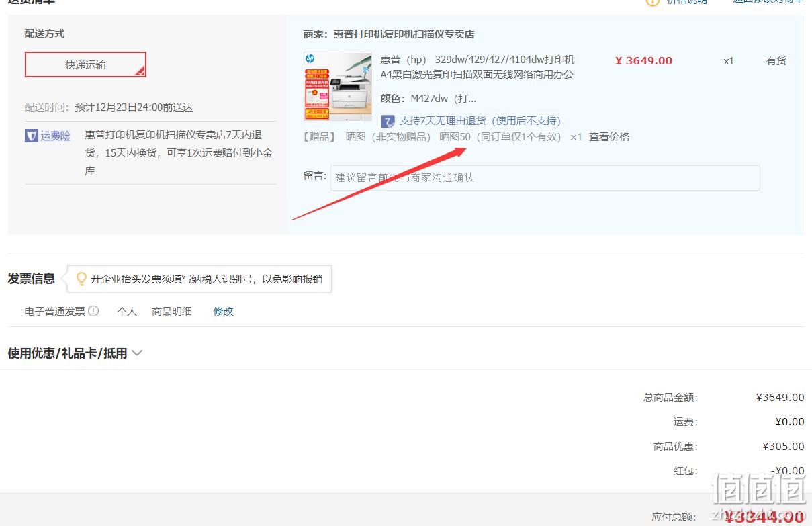Viewport: 812px width, 526px height.
Task: Click the 【赠品】 gift label
Action: (319, 136)
